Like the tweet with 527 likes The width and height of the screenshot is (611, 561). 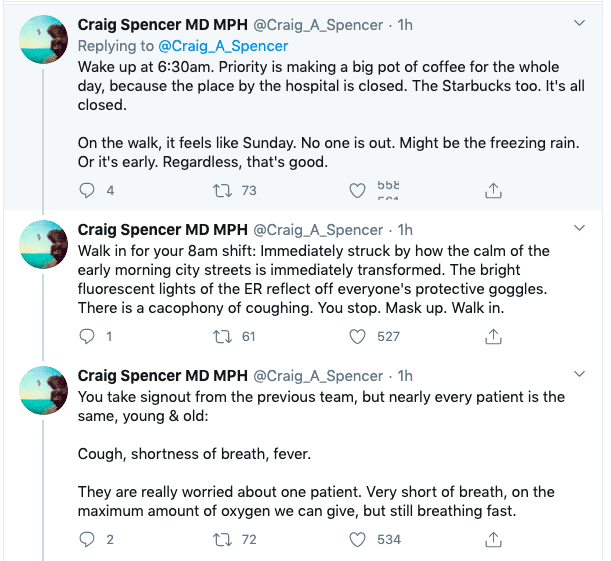coord(357,337)
